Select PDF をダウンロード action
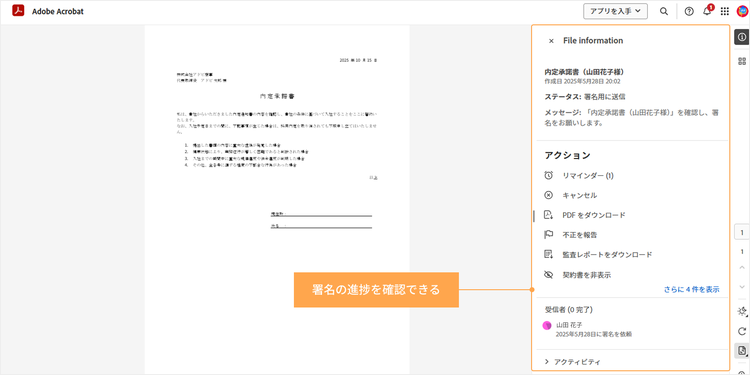 point(594,215)
